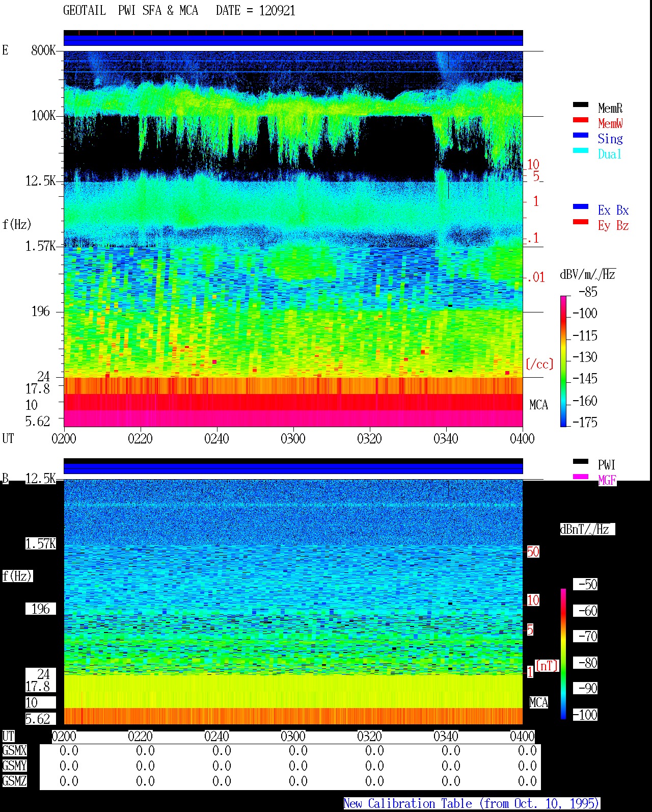
Task: Click the E panel blue status bar at top
Action: click(293, 40)
